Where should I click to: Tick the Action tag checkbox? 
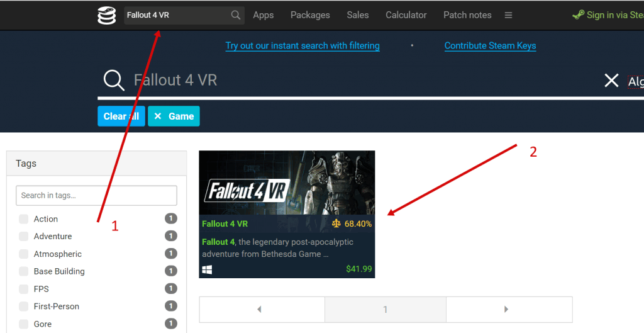point(24,218)
